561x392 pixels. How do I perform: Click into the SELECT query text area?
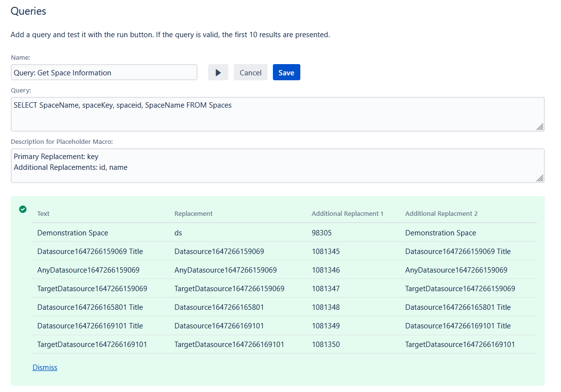point(277,114)
